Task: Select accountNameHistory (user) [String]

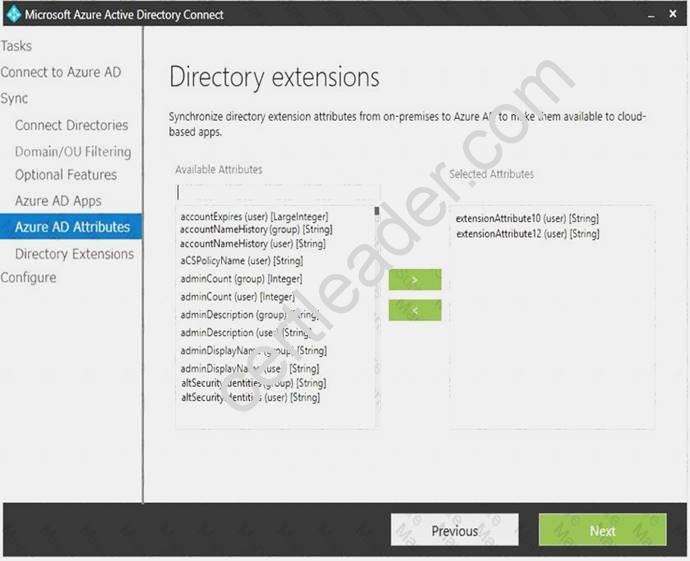Action: click(x=253, y=243)
